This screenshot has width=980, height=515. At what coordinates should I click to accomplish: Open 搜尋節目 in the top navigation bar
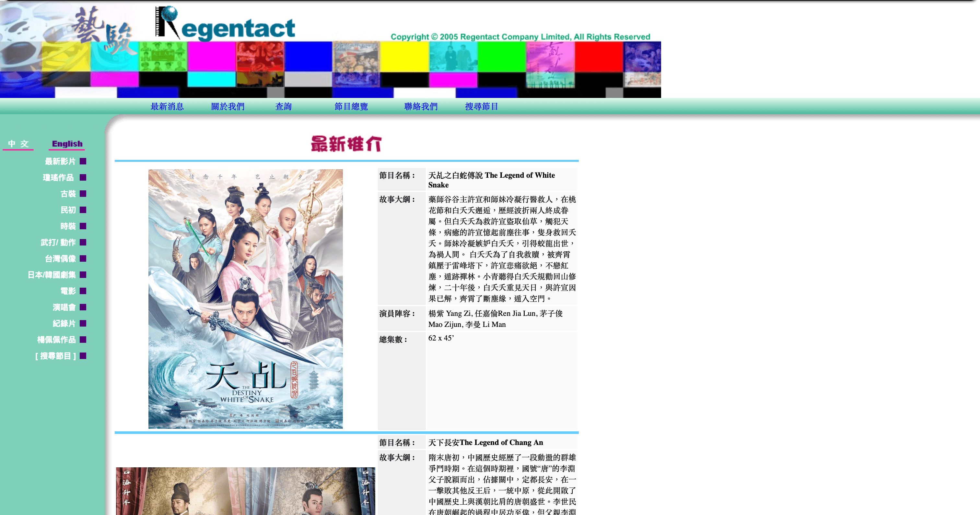pyautogui.click(x=482, y=107)
